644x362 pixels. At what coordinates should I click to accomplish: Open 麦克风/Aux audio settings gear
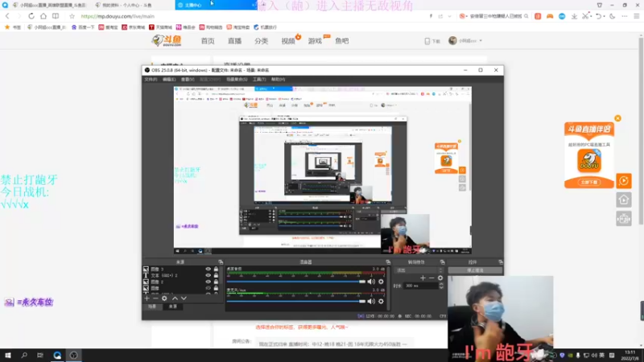pos(381,301)
